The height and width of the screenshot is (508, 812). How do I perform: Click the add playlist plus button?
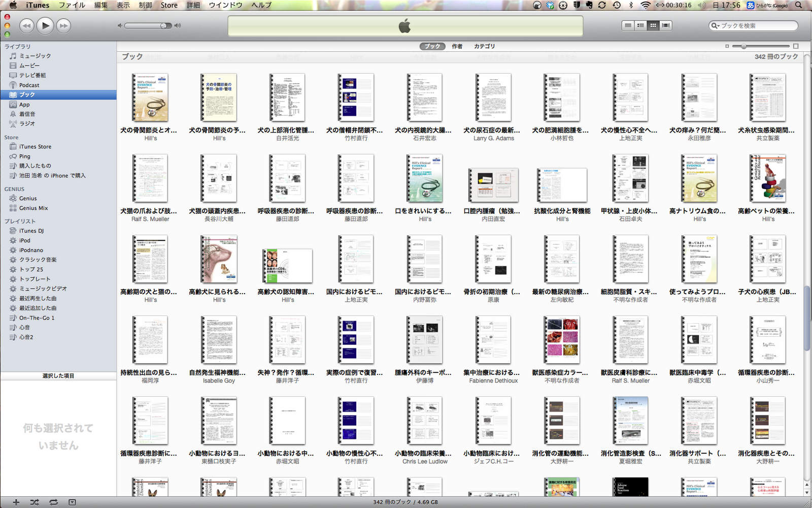(x=16, y=502)
